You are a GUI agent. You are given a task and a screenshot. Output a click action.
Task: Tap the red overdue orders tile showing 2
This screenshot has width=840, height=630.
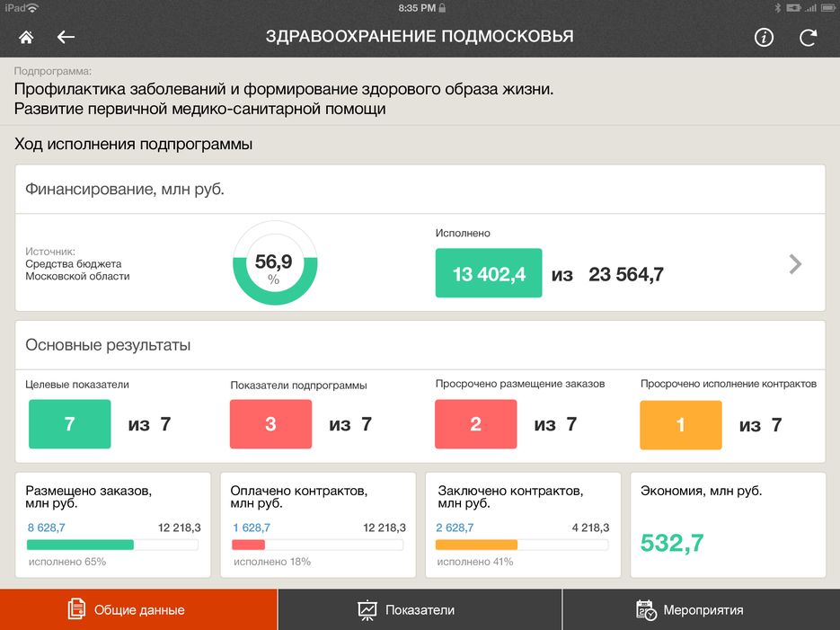pyautogui.click(x=475, y=424)
